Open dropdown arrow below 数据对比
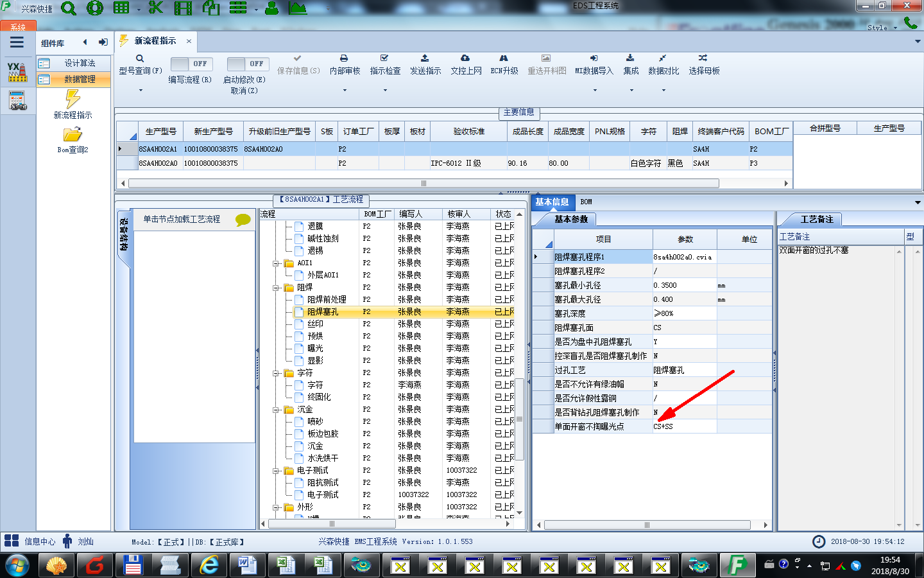This screenshot has height=578, width=924. [663, 90]
